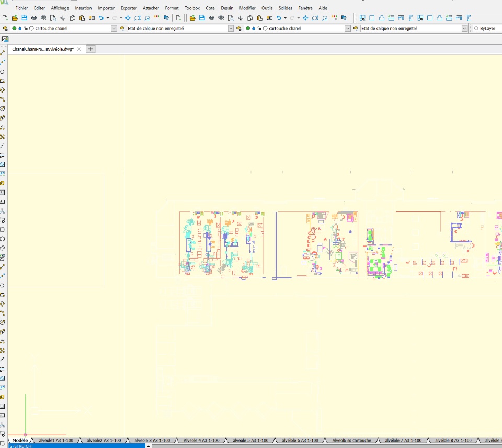Click the leftmost Pan four-arrows icon
This screenshot has width=502, height=448.
tap(128, 18)
